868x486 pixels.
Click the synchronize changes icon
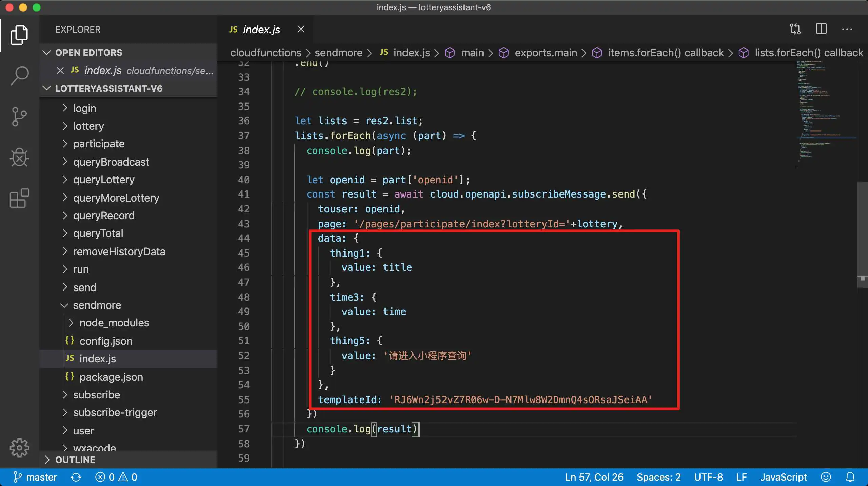tap(76, 477)
